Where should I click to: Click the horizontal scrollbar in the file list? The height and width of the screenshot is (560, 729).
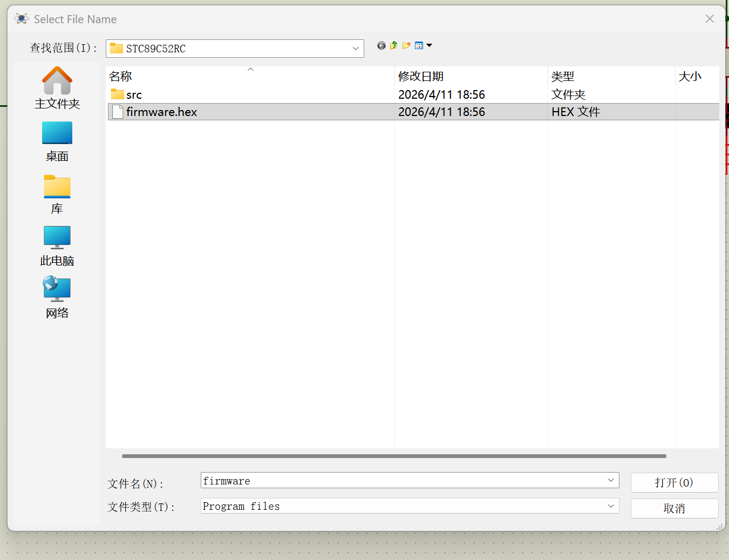[394, 456]
